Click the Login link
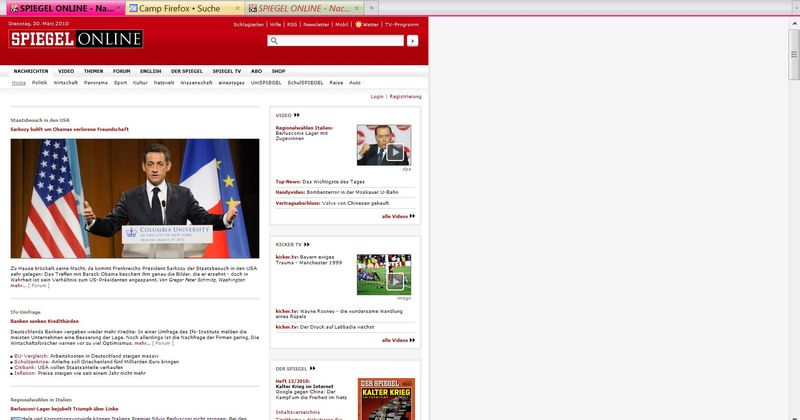Image resolution: width=800 pixels, height=420 pixels. pos(377,96)
